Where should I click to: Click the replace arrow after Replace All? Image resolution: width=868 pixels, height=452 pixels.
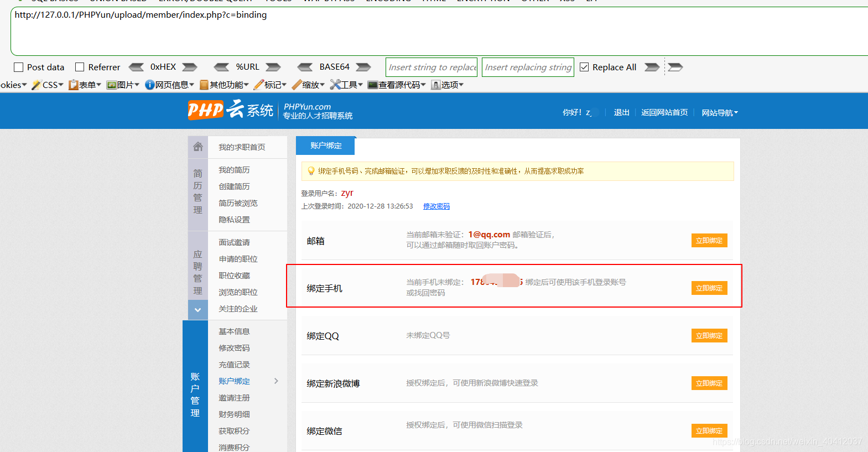click(652, 67)
